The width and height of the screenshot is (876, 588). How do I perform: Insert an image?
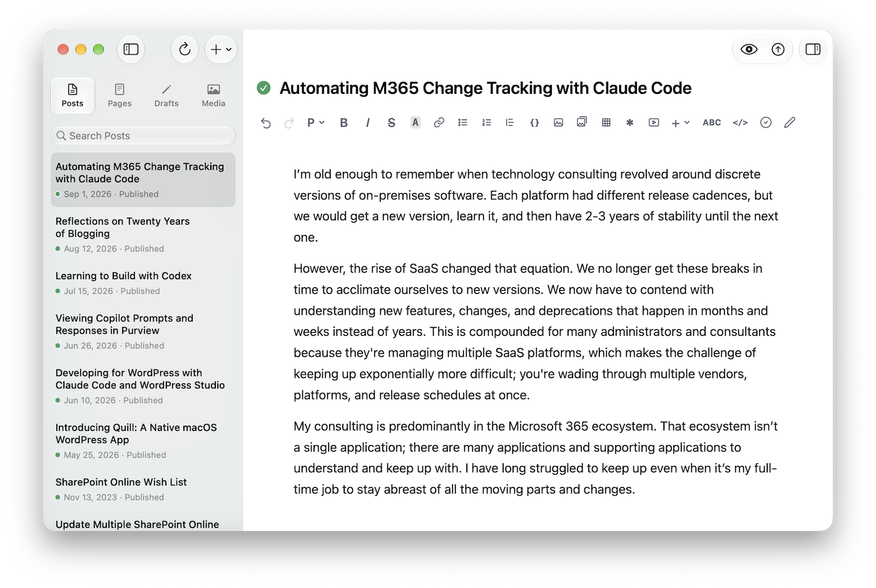tap(558, 123)
